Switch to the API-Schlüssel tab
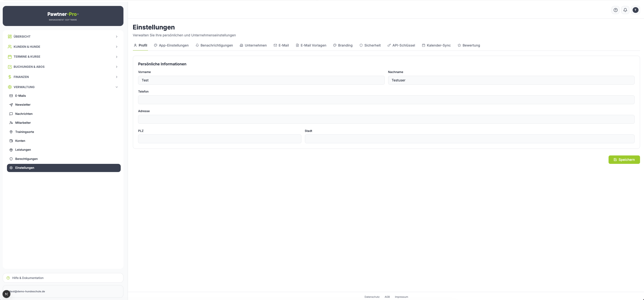The image size is (644, 300). [x=401, y=45]
